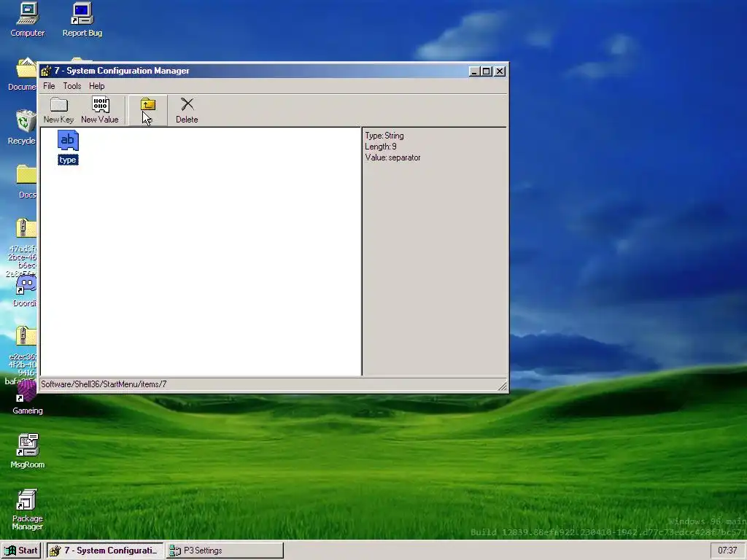Select the Documents folder on desktop
The height and width of the screenshot is (560, 747).
pos(22,75)
